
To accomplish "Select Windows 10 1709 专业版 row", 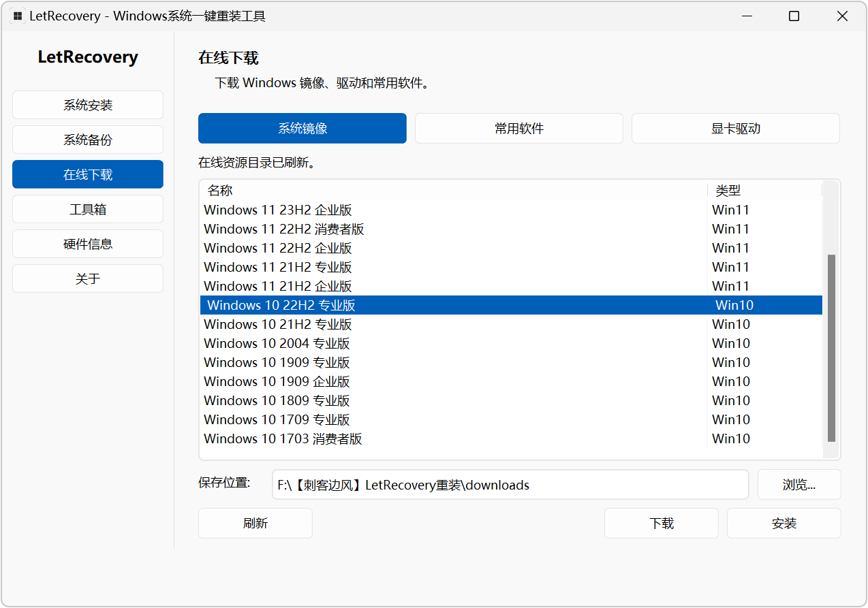I will [511, 419].
